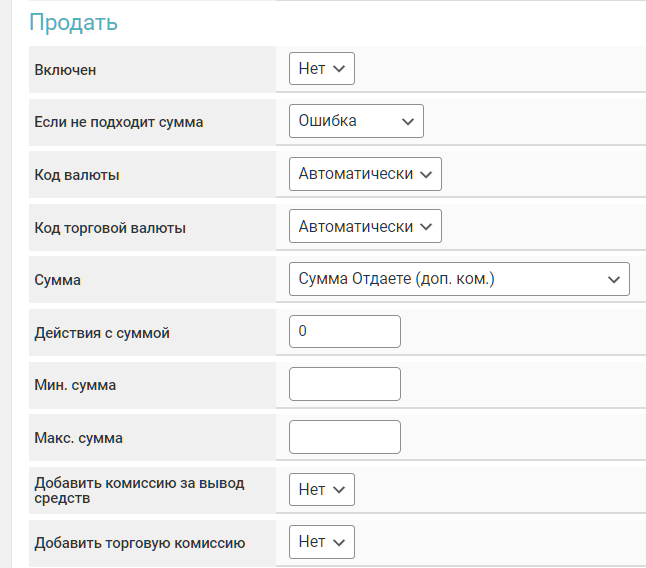This screenshot has width=646, height=568.
Task: Click the 'Макс. сумма' label text
Action: coord(78,438)
